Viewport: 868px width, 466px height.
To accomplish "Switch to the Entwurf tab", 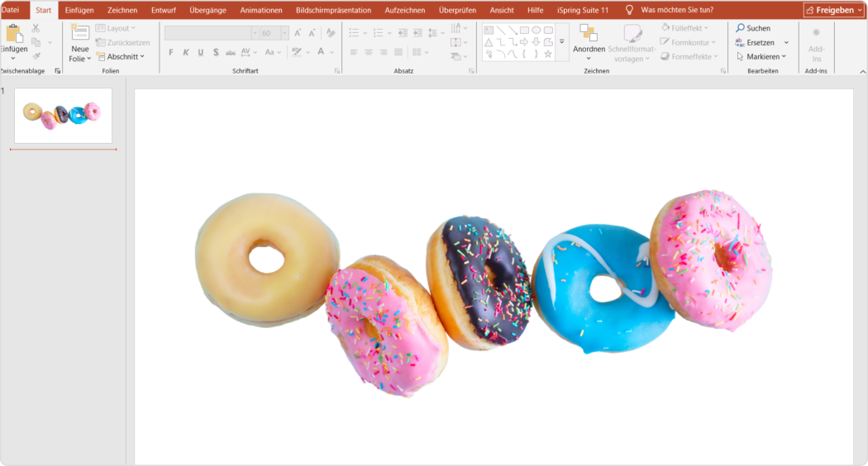I will [164, 10].
